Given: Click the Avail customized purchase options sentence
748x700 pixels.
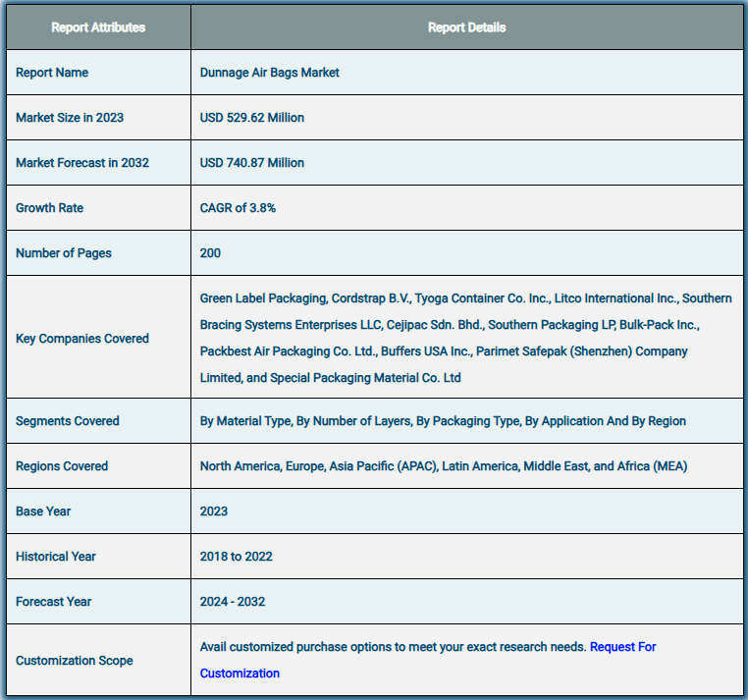Looking at the screenshot, I should pyautogui.click(x=393, y=647).
